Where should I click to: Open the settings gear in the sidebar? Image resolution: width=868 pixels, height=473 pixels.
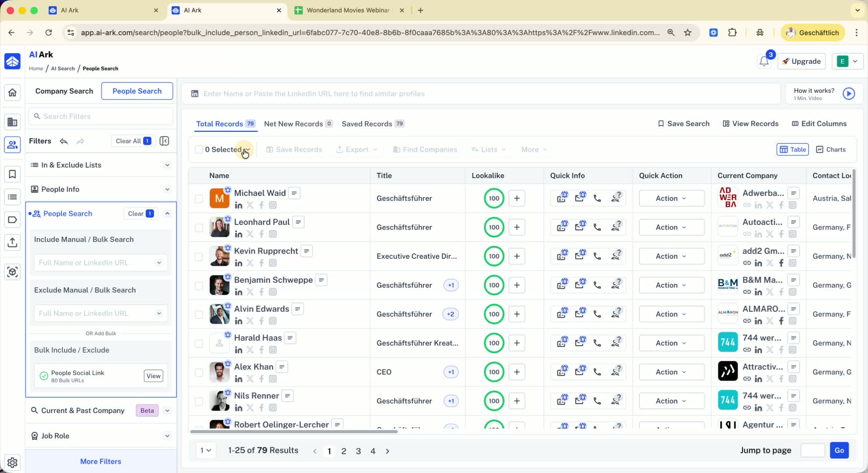pos(12,462)
